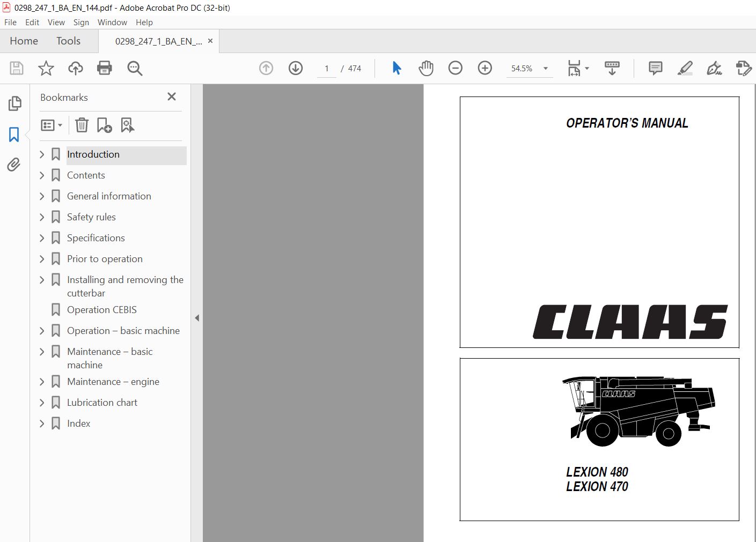The image size is (756, 542).
Task: Click the CLAAS logo on the page
Action: click(x=630, y=322)
